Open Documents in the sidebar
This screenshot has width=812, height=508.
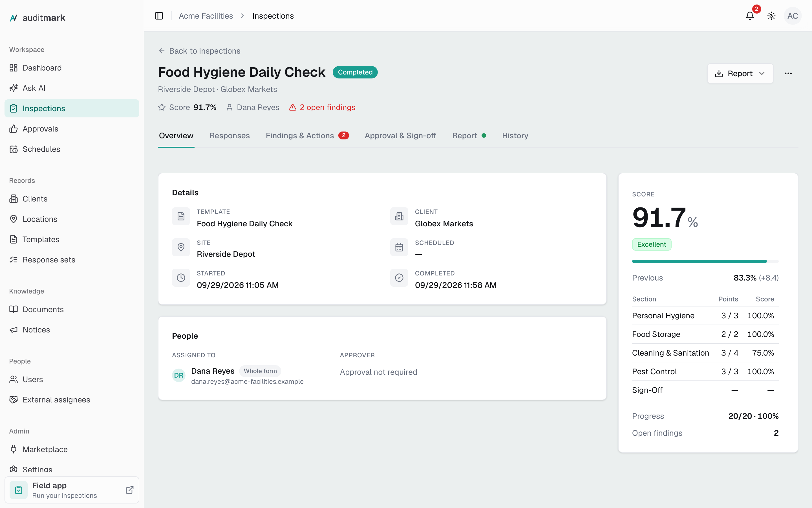click(x=72, y=309)
